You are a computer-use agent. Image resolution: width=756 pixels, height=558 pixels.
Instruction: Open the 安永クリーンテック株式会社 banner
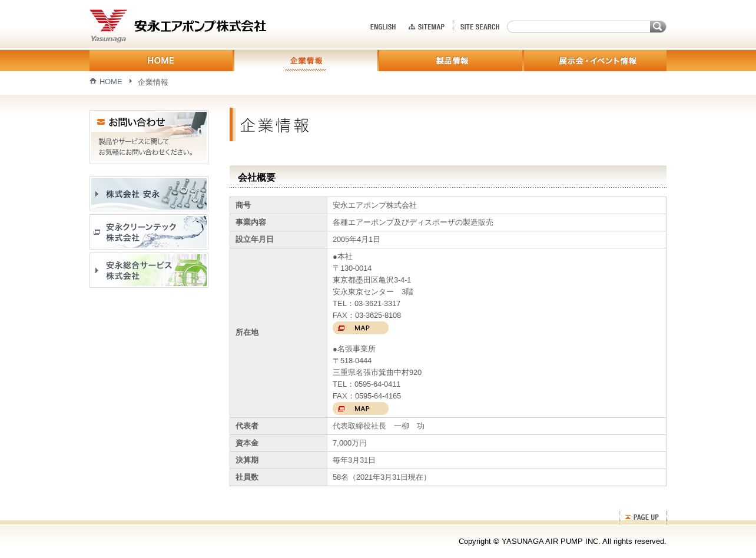coord(149,232)
